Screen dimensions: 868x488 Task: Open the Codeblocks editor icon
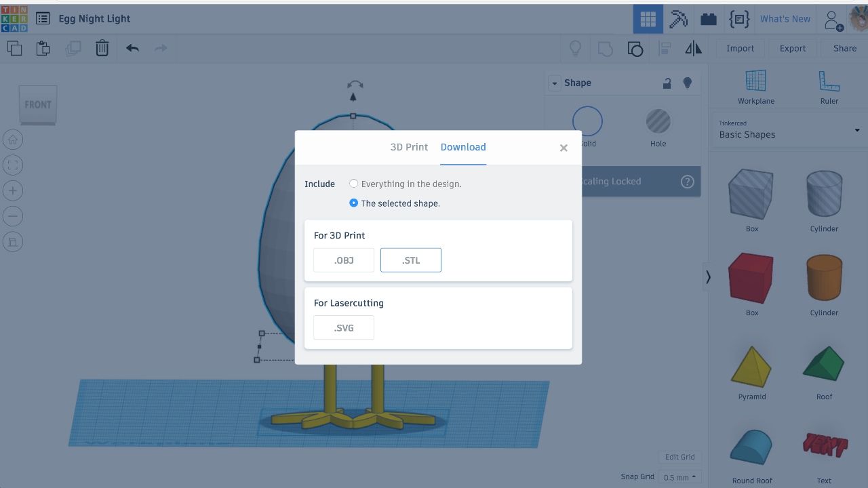click(739, 19)
